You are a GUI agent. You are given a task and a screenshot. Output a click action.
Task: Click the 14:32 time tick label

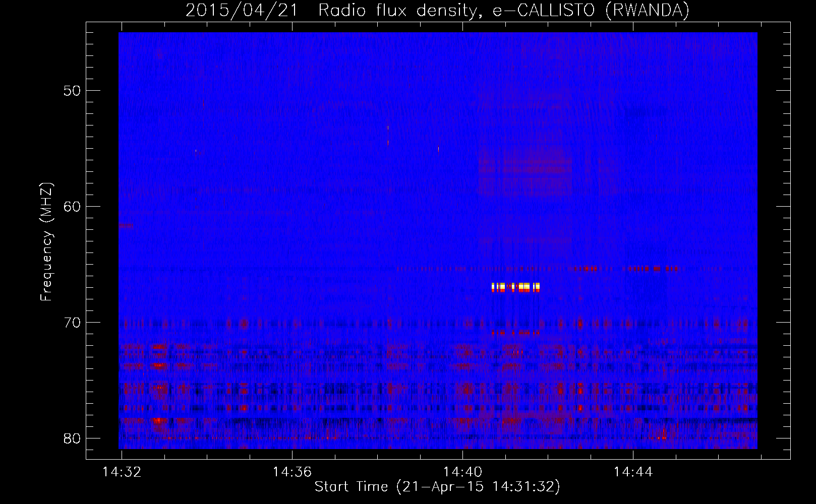[122, 472]
